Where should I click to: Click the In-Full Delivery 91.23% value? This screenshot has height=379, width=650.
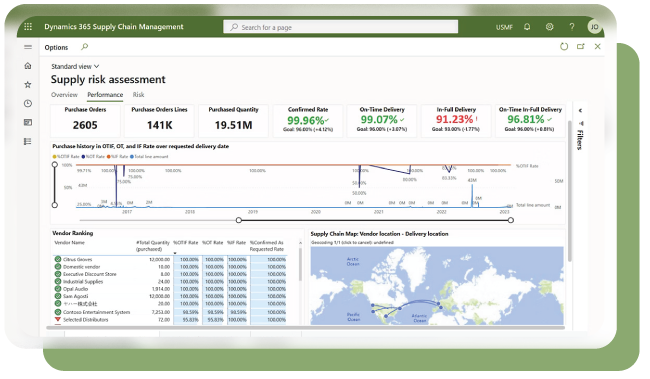click(454, 119)
